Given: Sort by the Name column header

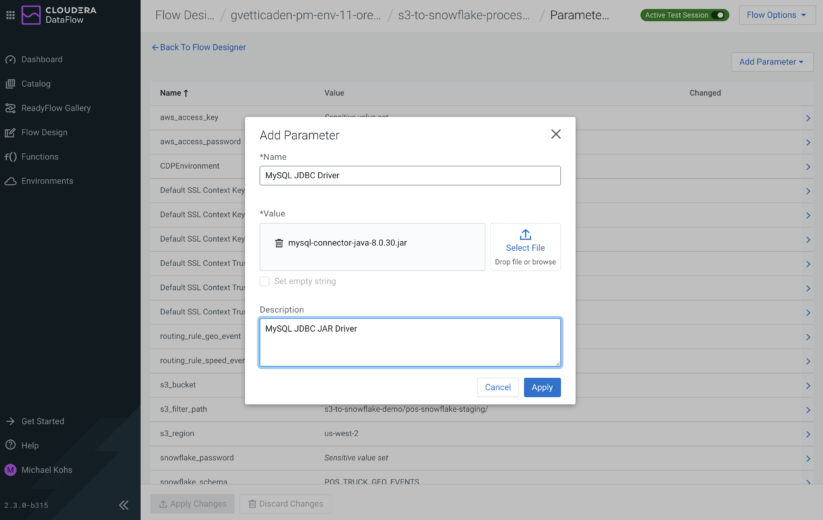Looking at the screenshot, I should click(x=174, y=93).
